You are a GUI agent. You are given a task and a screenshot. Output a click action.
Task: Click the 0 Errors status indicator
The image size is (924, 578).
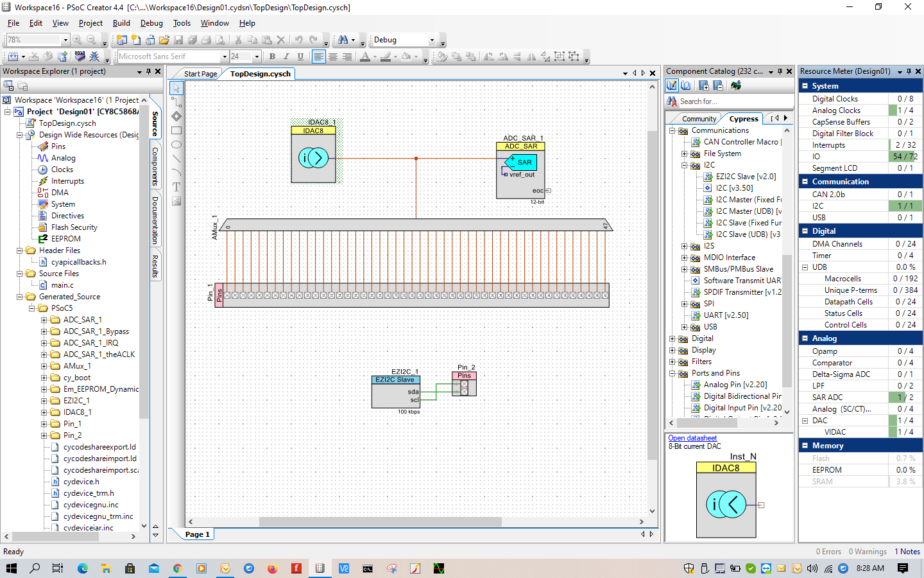(828, 552)
